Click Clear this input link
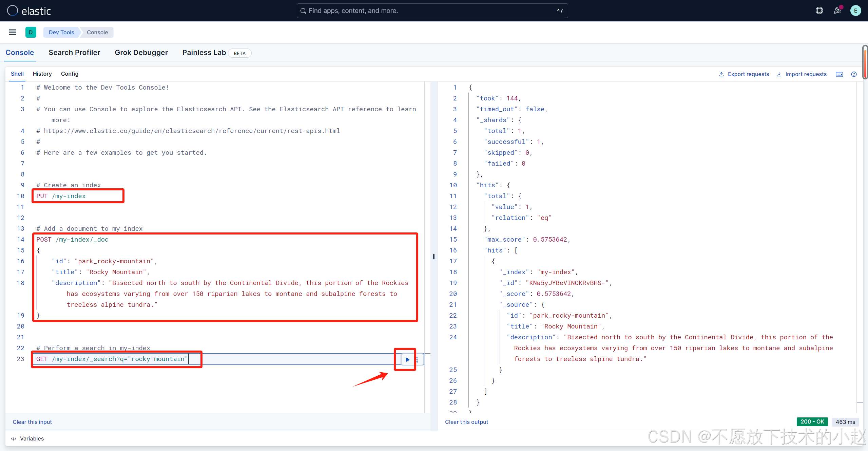Screen dimensions: 868x451 click(32, 422)
